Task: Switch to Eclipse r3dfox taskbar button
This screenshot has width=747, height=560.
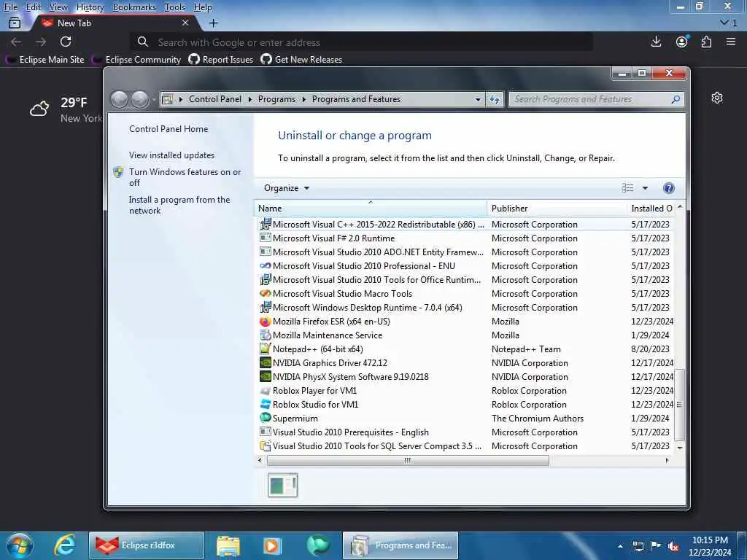Action: tap(146, 545)
